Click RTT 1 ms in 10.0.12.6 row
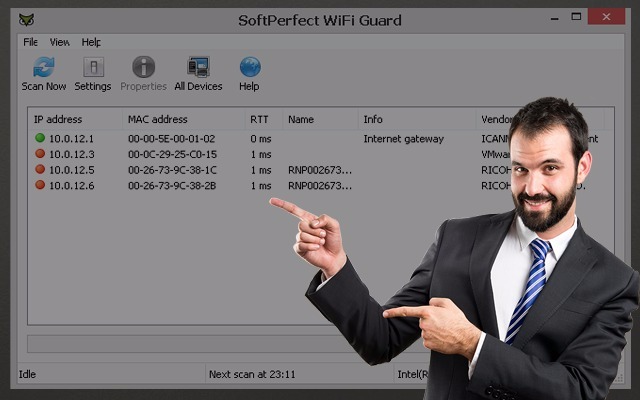Viewport: 640px width, 400px height. pos(261,185)
